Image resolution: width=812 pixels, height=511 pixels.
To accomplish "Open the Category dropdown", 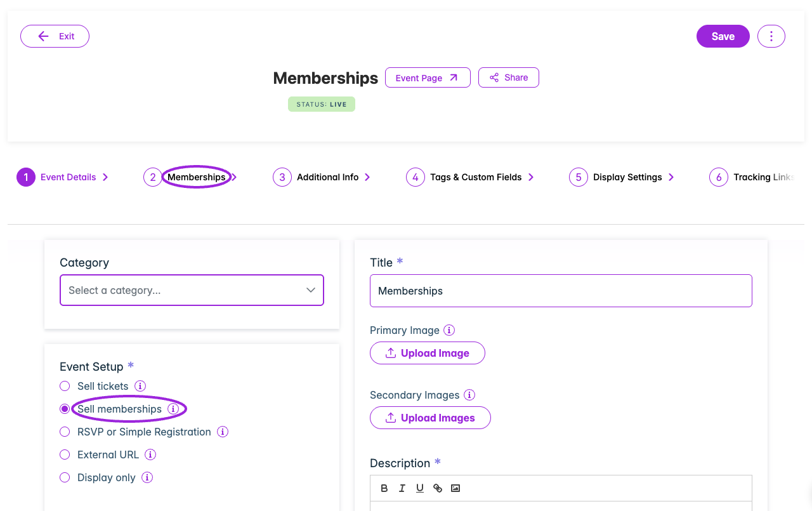I will tap(192, 290).
